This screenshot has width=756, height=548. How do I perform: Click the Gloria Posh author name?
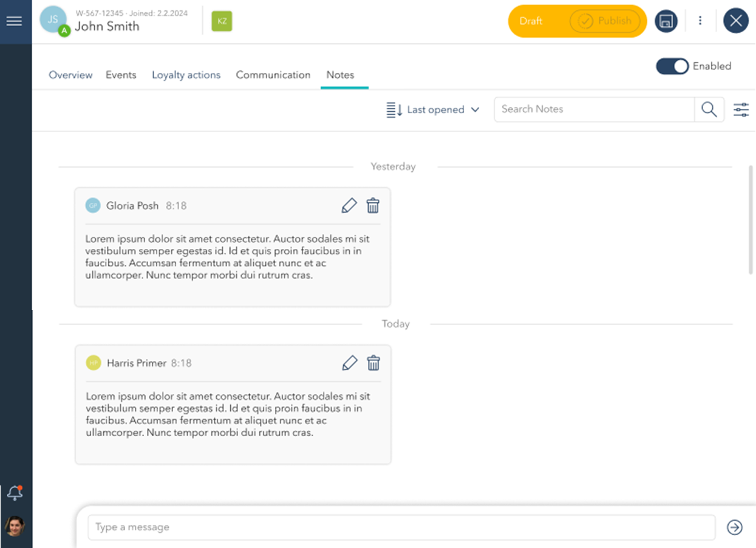coord(132,206)
